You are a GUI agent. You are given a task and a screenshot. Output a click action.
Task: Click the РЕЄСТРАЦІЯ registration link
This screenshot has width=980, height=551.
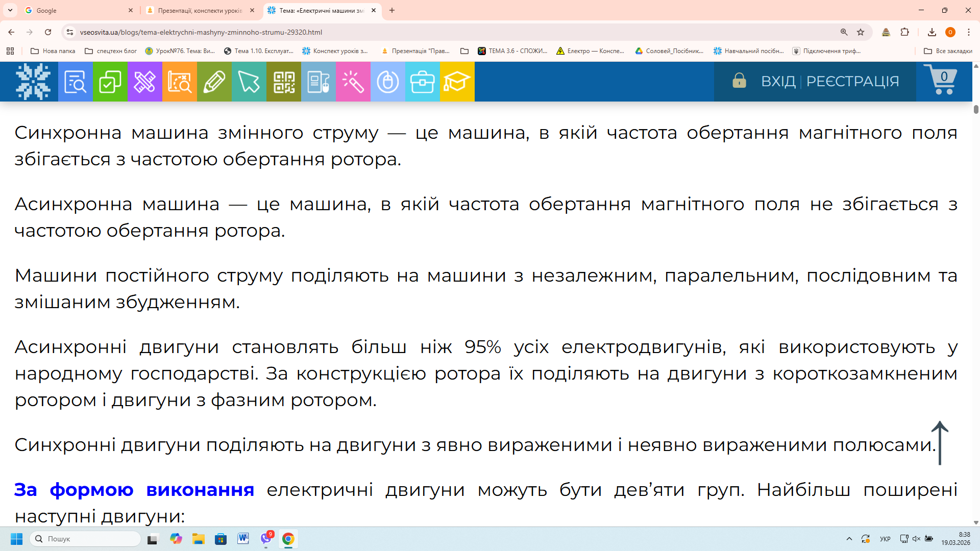[x=852, y=81]
